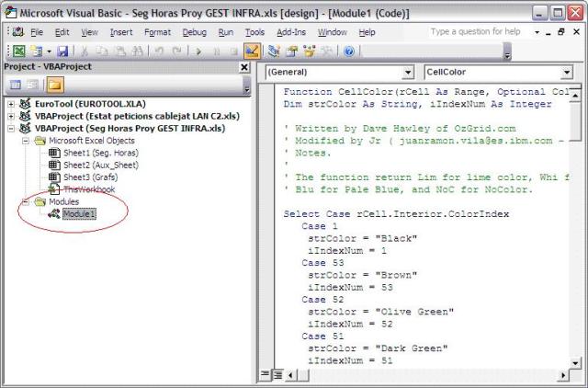Open the Add-Ins menu
Viewport: 588px width, 388px height.
pos(291,32)
